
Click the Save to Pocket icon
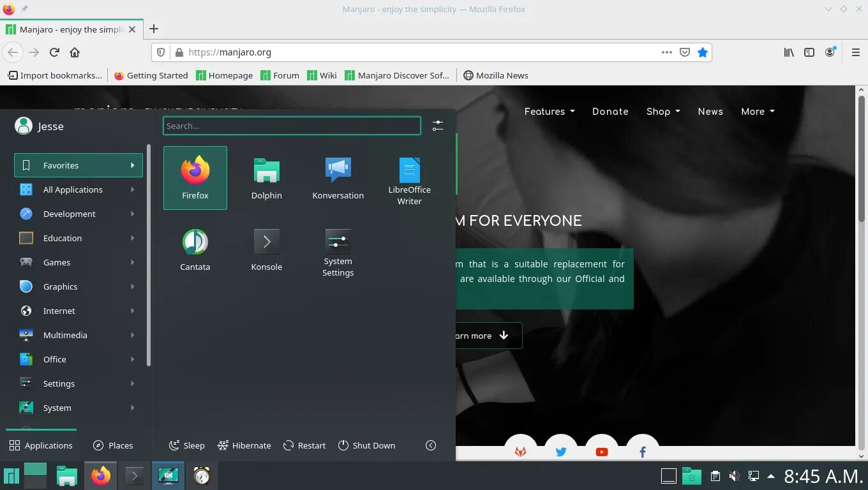click(x=685, y=52)
